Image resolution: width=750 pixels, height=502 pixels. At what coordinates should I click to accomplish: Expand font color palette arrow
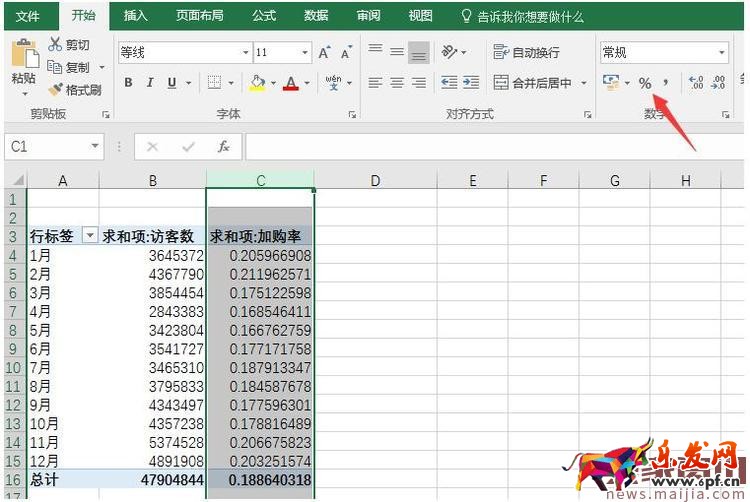pos(307,83)
